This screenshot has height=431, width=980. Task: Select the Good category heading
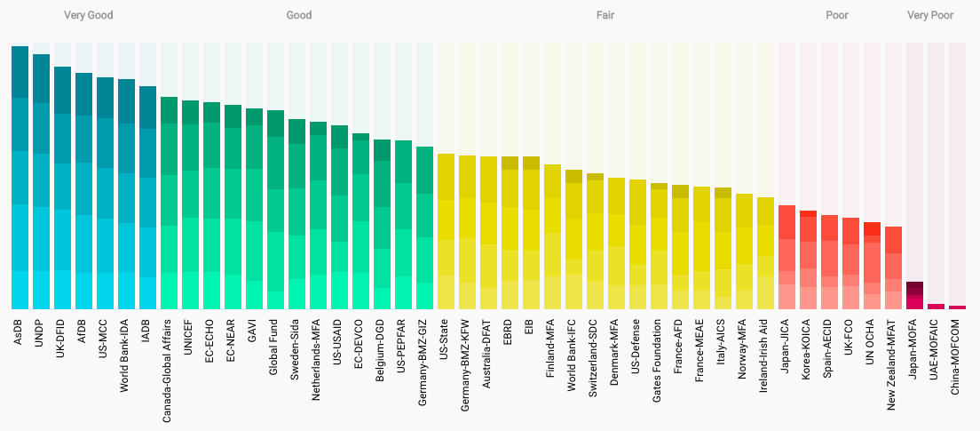(299, 15)
